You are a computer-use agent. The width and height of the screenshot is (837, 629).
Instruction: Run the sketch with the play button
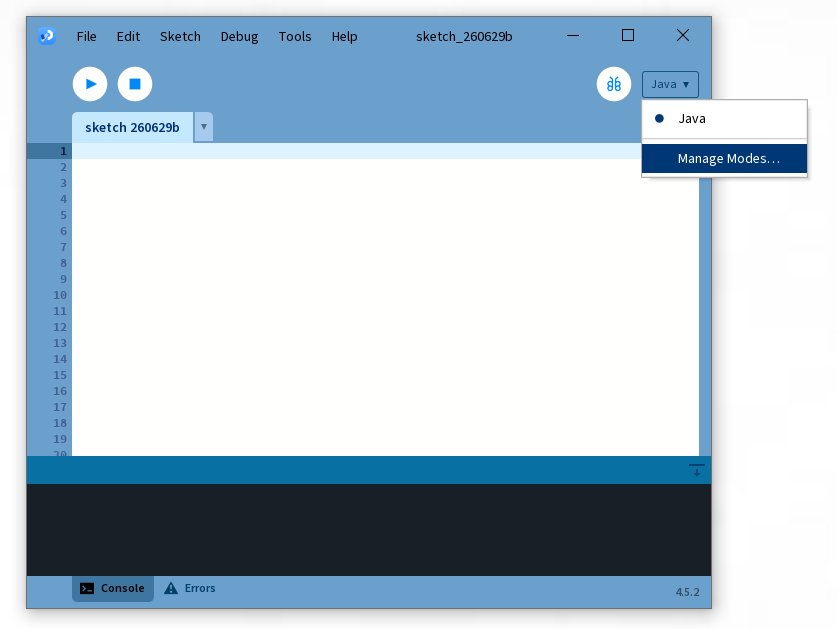click(x=90, y=84)
